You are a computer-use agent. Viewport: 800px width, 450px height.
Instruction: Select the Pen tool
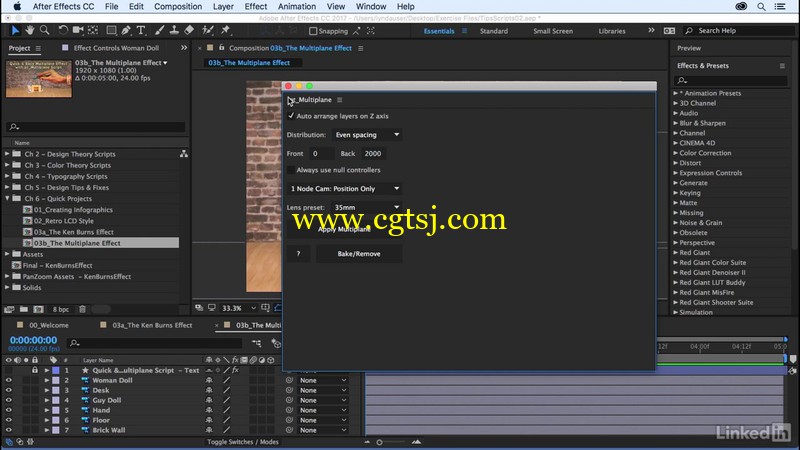click(x=126, y=31)
